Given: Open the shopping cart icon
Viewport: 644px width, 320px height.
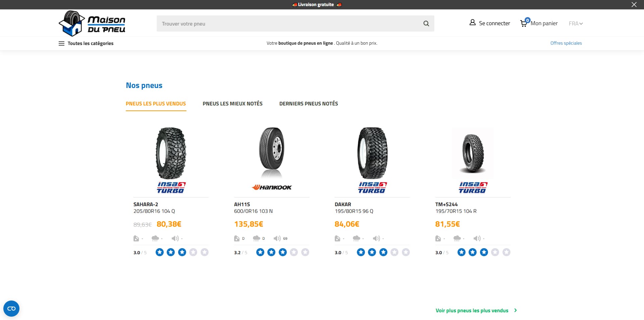Looking at the screenshot, I should (x=524, y=24).
